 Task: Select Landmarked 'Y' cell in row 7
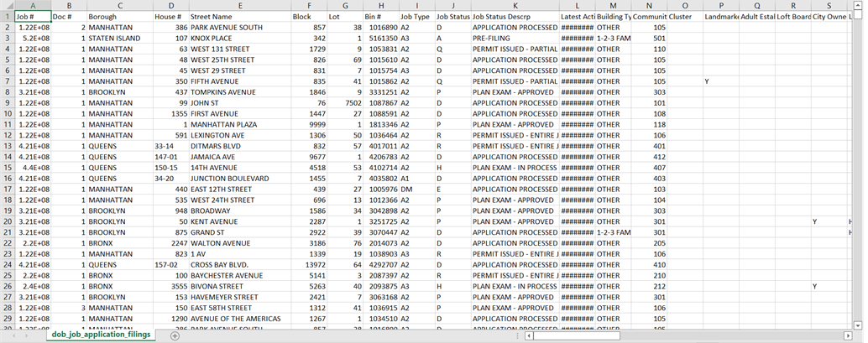[721, 81]
